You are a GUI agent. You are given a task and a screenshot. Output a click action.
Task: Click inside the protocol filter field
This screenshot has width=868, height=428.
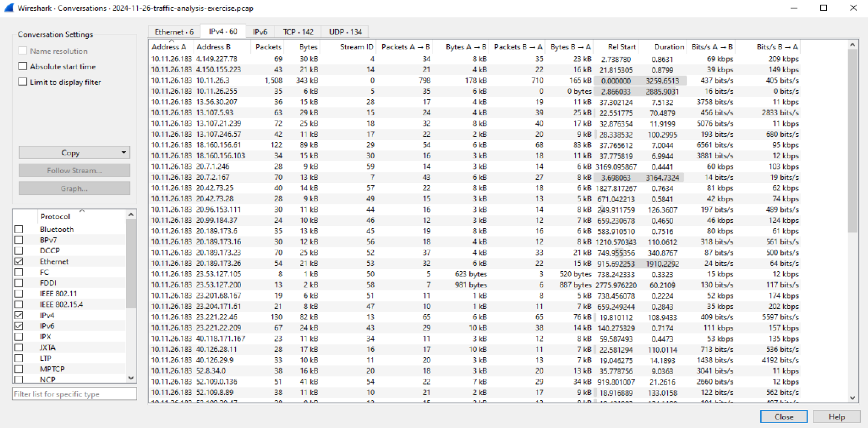(74, 394)
